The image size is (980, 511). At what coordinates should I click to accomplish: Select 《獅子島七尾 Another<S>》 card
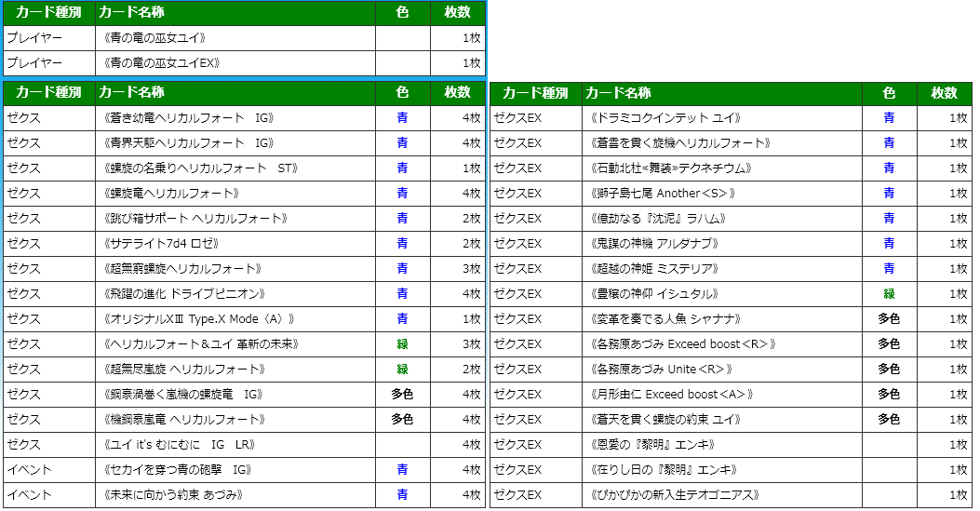664,193
